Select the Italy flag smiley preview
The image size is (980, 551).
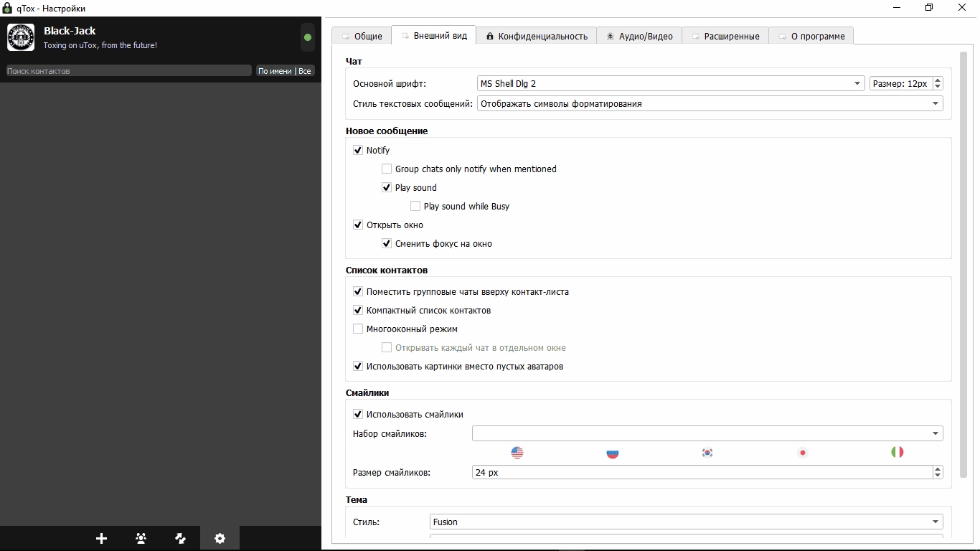(x=897, y=453)
